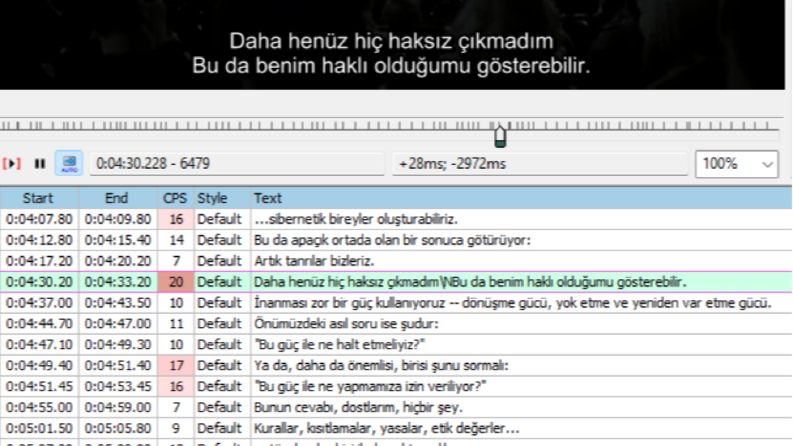Viewport: 793px width, 446px height.
Task: Select the highlighted line 'Daha henüz hiç haksız çıkmadım'
Action: point(396,282)
